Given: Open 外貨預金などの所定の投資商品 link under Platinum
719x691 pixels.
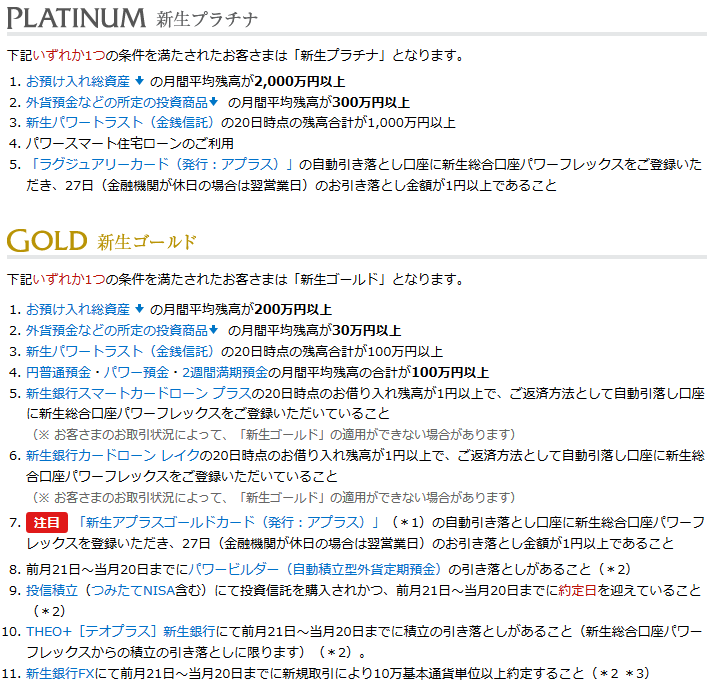Looking at the screenshot, I should tap(116, 102).
